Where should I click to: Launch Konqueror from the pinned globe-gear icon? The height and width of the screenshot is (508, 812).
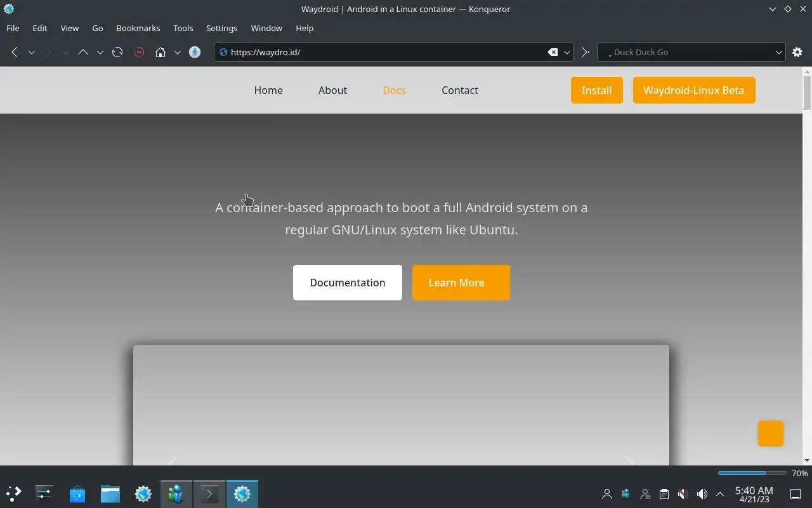pyautogui.click(x=143, y=493)
